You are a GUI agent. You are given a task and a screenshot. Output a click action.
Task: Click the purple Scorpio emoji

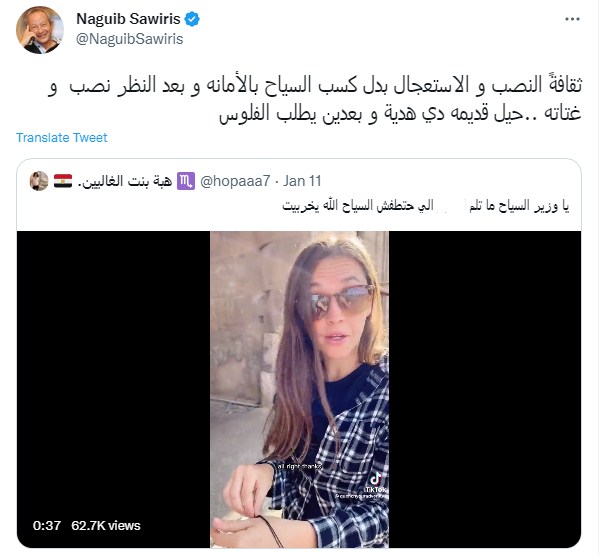point(186,181)
